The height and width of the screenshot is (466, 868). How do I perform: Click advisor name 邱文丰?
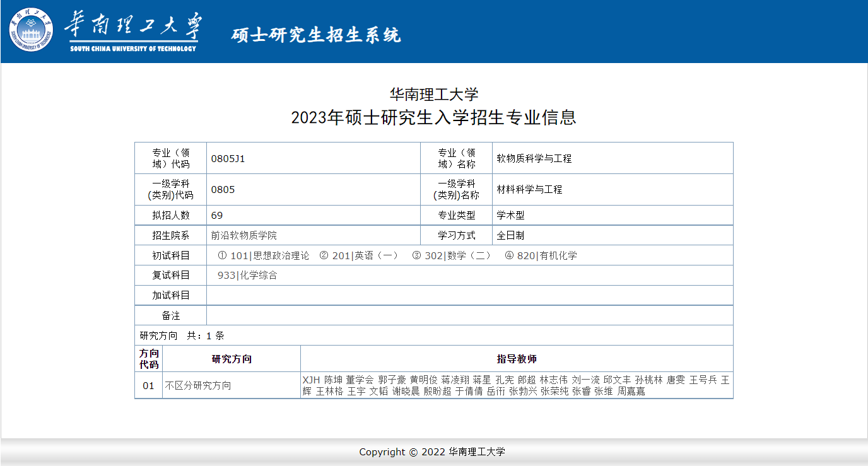618,380
